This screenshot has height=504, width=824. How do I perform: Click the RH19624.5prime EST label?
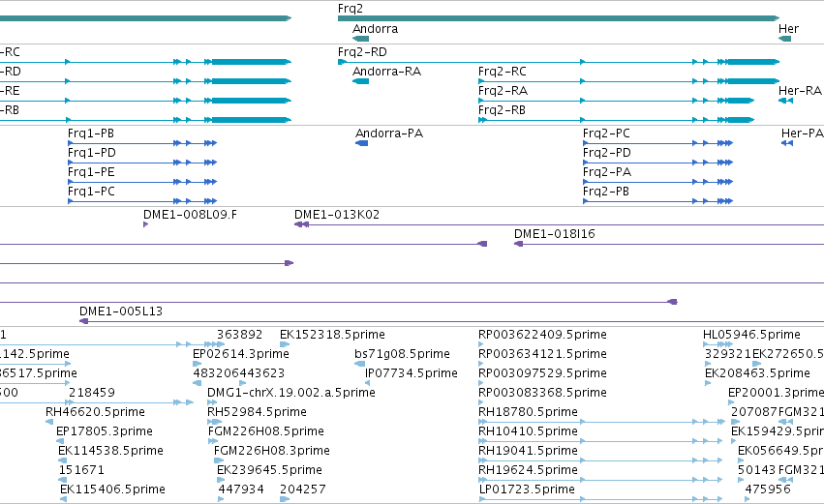coord(528,470)
